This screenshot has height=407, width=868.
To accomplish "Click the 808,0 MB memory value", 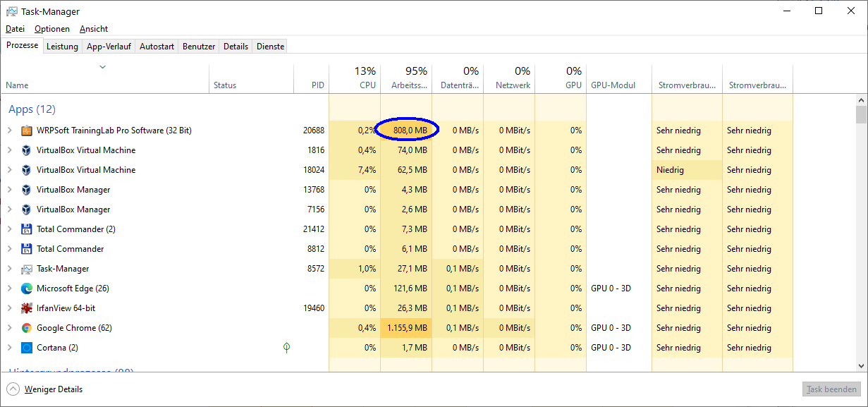I will pos(410,130).
